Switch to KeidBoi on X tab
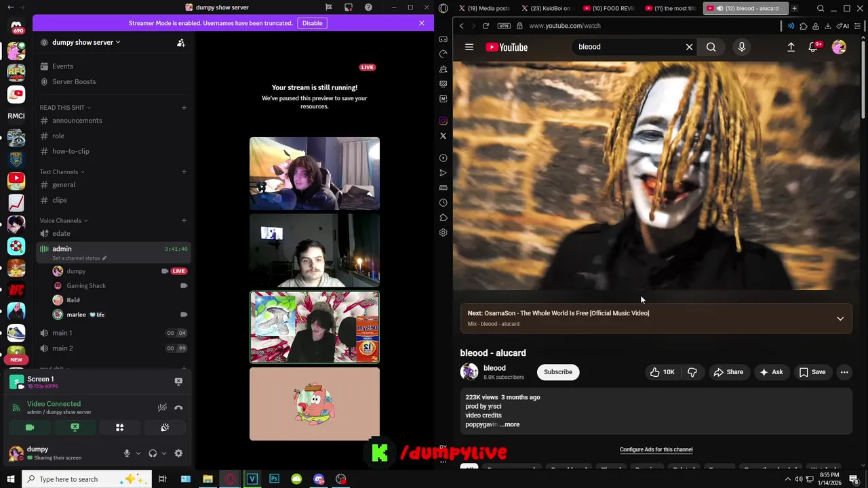The image size is (868, 488). tap(546, 8)
